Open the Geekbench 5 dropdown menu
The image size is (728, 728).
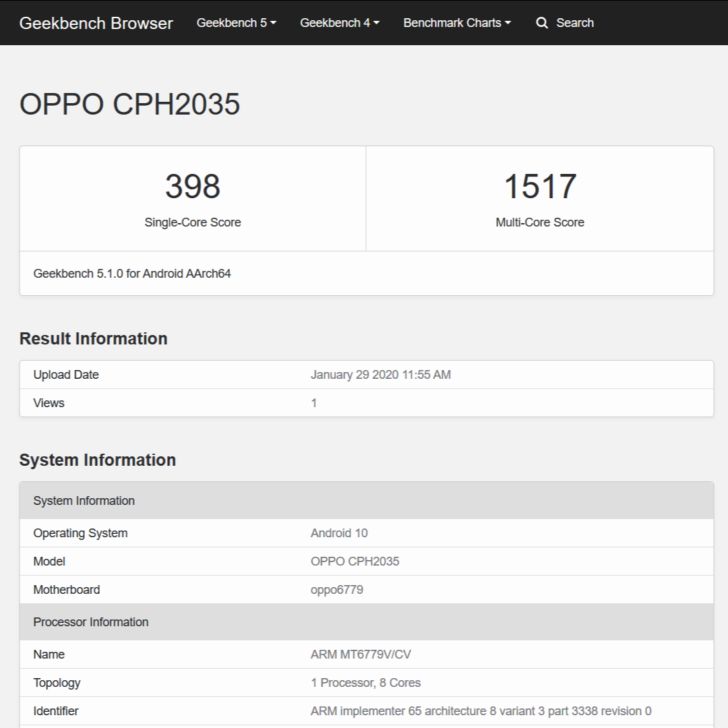click(237, 23)
